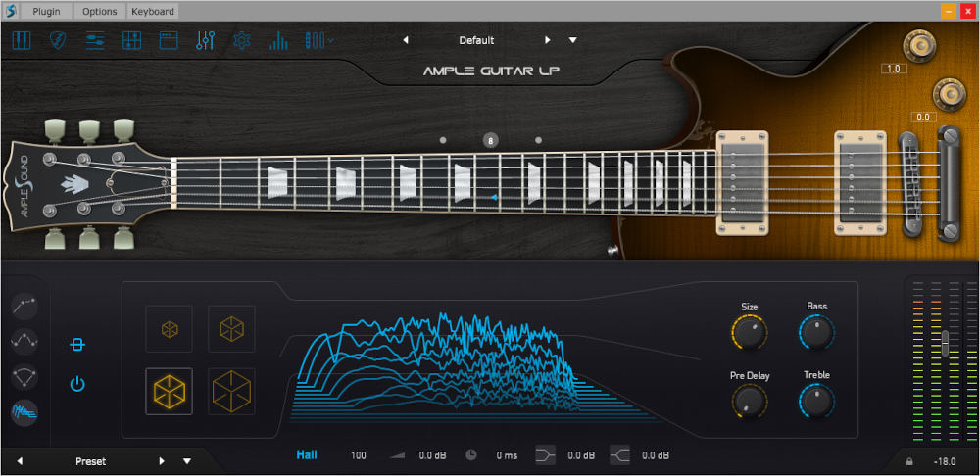This screenshot has width=980, height=476.
Task: Click the Default preset name
Action: coord(476,40)
